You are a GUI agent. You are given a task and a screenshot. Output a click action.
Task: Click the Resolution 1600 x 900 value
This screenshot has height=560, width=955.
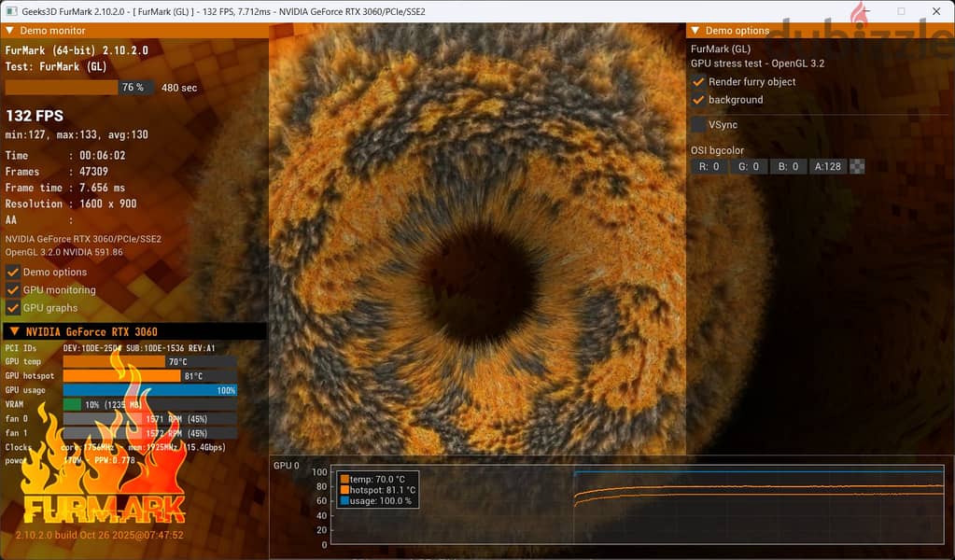tap(107, 203)
